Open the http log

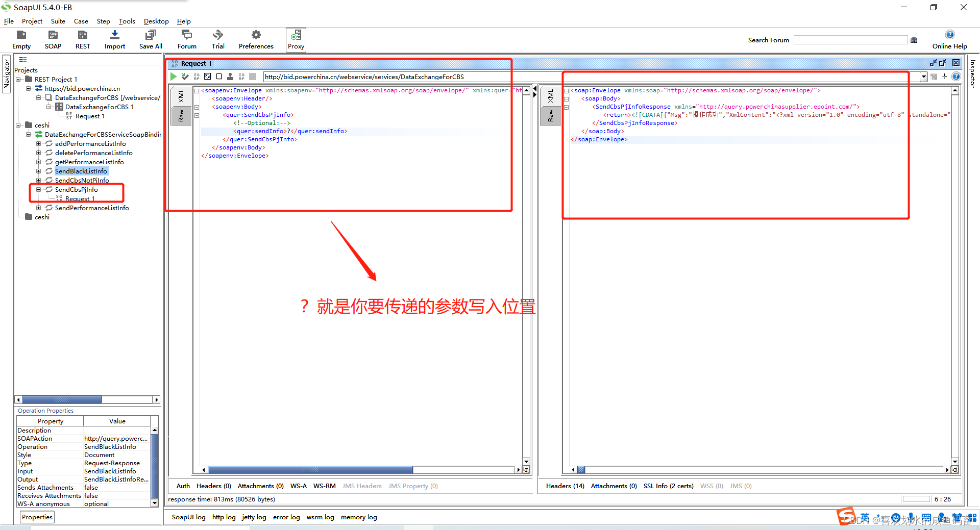click(x=224, y=517)
